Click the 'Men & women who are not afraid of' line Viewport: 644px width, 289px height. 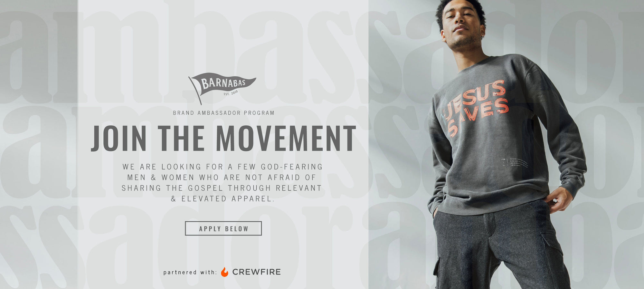222,178
